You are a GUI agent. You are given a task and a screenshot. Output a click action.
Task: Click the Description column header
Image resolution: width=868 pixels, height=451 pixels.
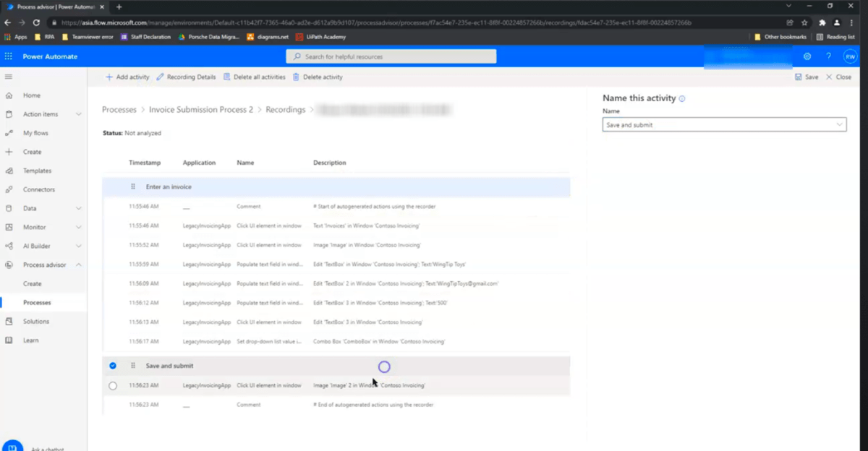[x=330, y=163]
